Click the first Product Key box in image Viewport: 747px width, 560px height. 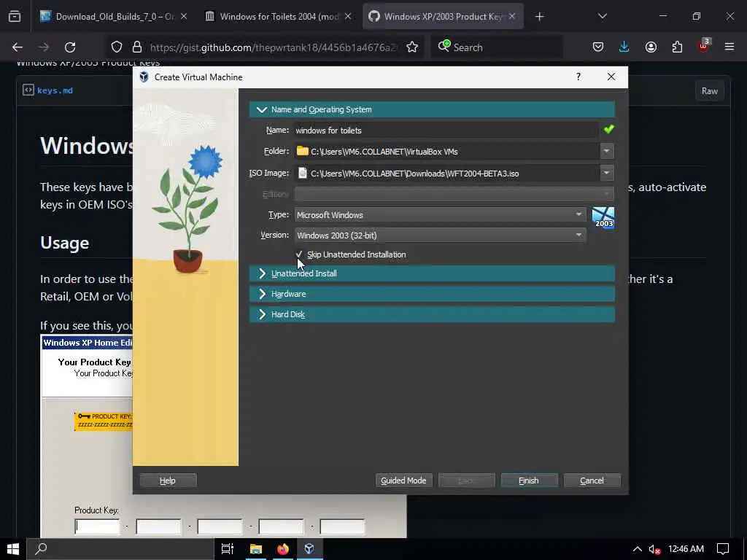[97, 526]
